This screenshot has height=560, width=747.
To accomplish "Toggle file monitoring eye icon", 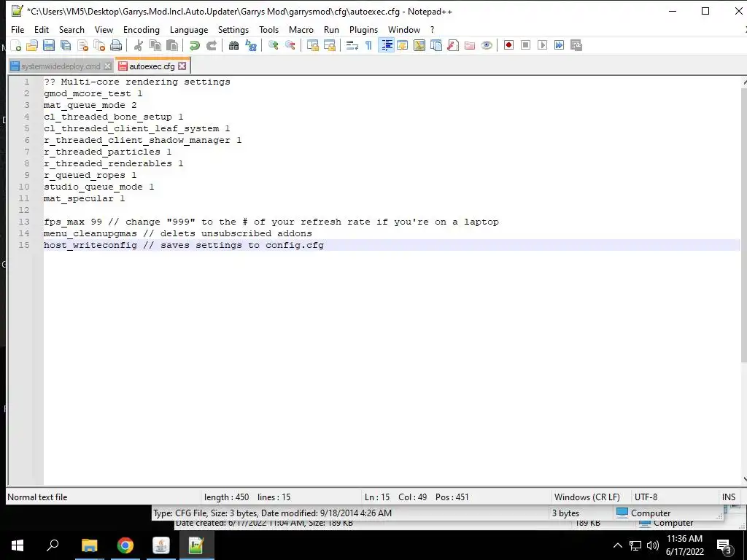I will (x=487, y=45).
